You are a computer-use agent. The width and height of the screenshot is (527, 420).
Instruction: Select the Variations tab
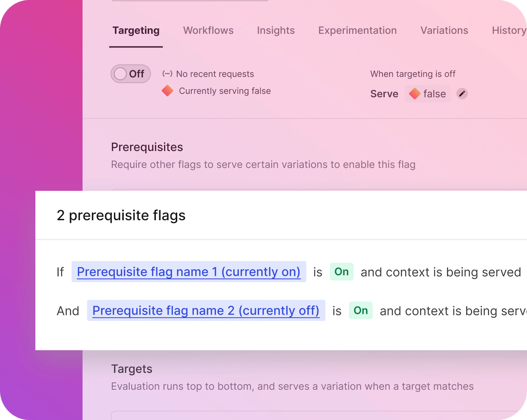(x=444, y=31)
